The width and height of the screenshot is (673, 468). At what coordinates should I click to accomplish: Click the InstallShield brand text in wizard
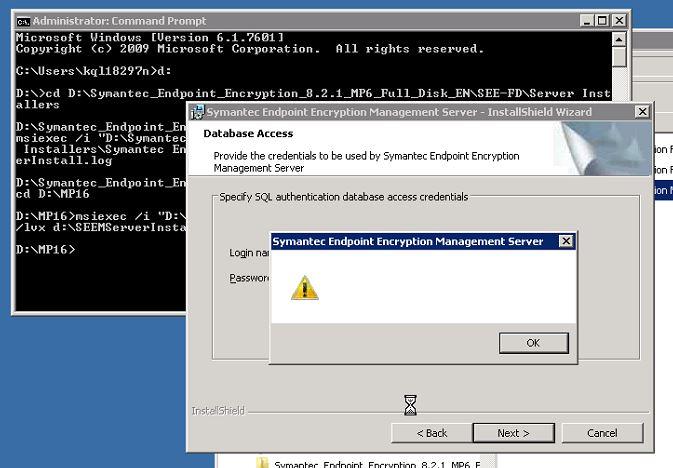tap(218, 411)
